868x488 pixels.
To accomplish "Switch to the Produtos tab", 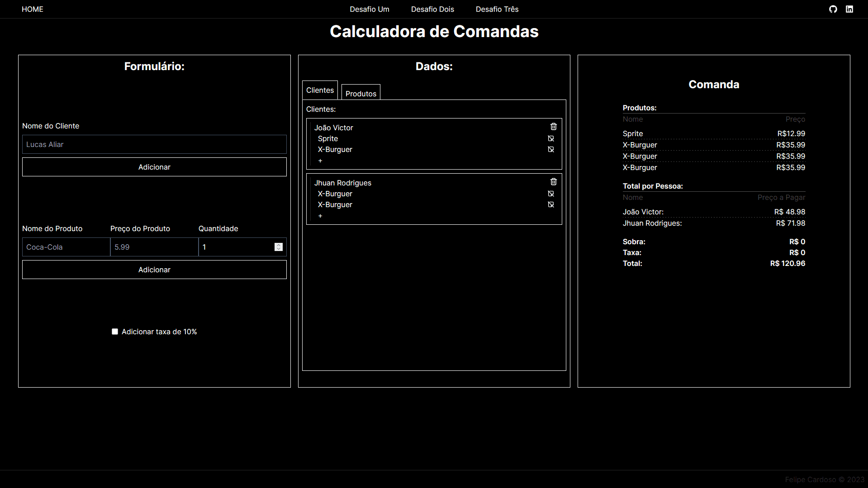I will [360, 93].
